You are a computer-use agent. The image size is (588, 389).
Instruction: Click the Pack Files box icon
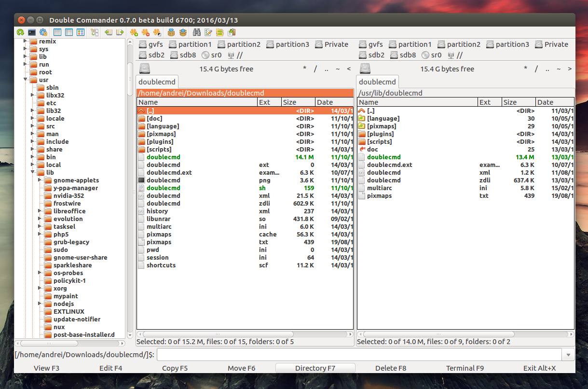coord(171,32)
